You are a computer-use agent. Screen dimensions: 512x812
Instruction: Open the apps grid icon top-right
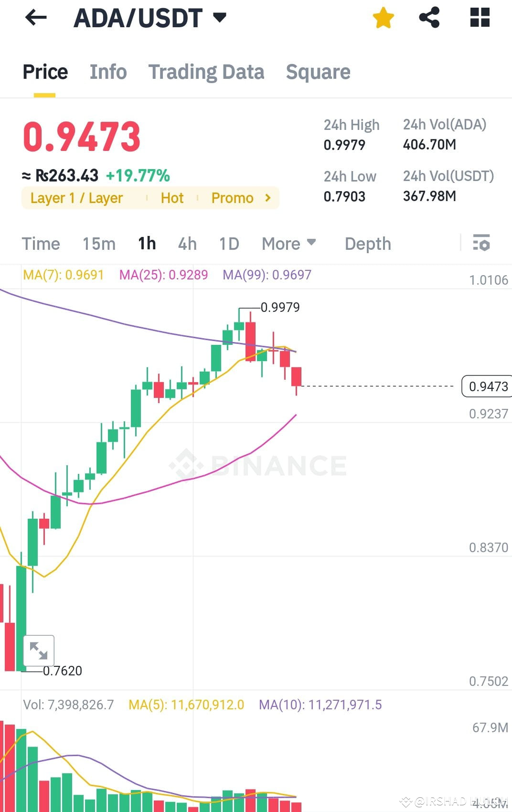[479, 17]
